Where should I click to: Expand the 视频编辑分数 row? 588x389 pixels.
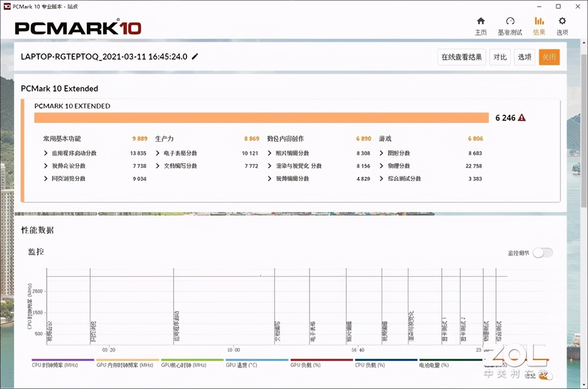click(288, 178)
